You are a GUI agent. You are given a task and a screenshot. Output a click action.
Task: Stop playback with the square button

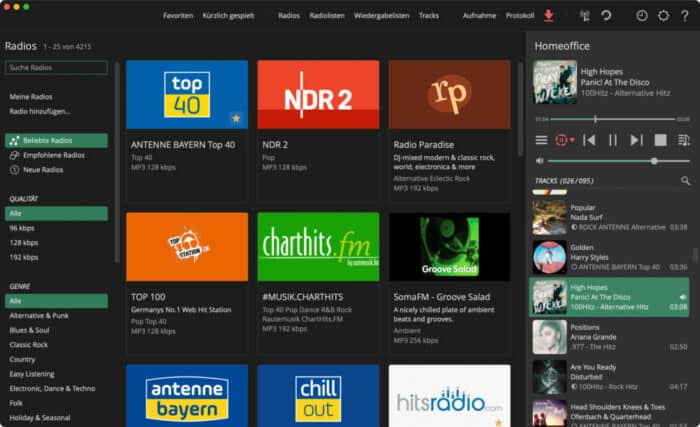coord(660,140)
